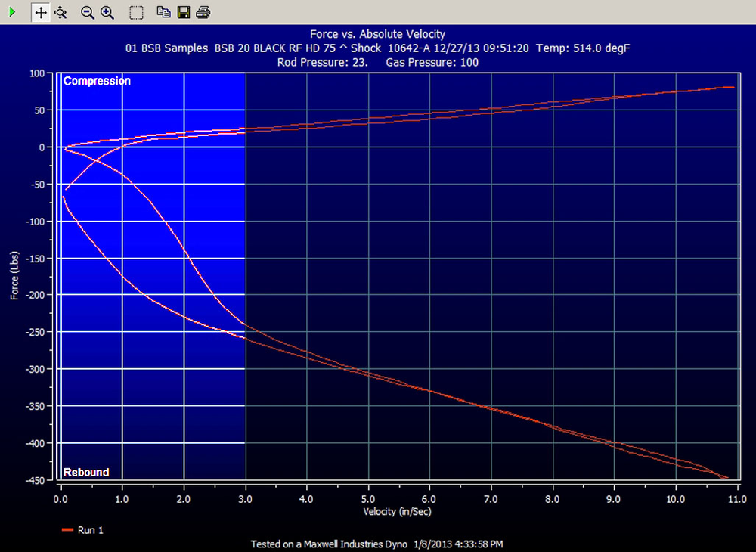
Task: Click the Run 1 legend label
Action: (x=91, y=530)
